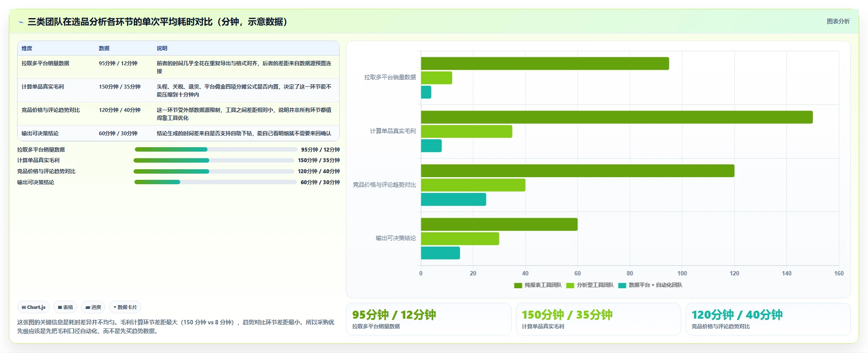
Task: Click dark green bar for 输出可决策结论
Action: (x=499, y=224)
